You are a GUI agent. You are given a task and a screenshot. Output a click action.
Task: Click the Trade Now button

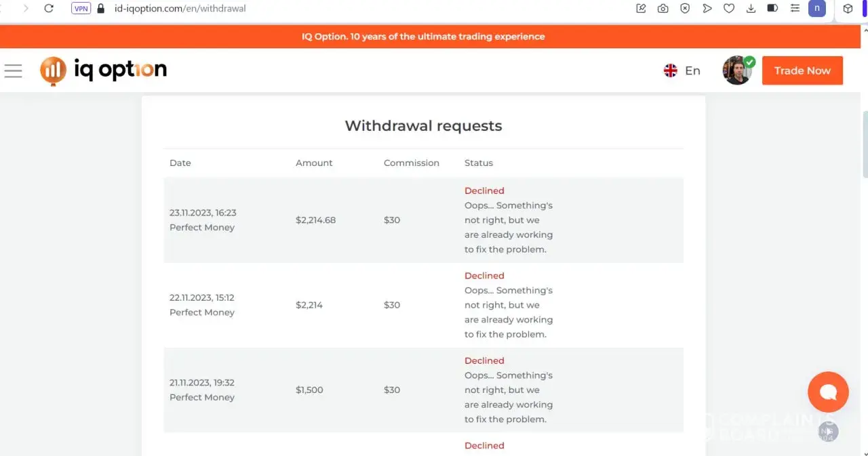click(802, 70)
